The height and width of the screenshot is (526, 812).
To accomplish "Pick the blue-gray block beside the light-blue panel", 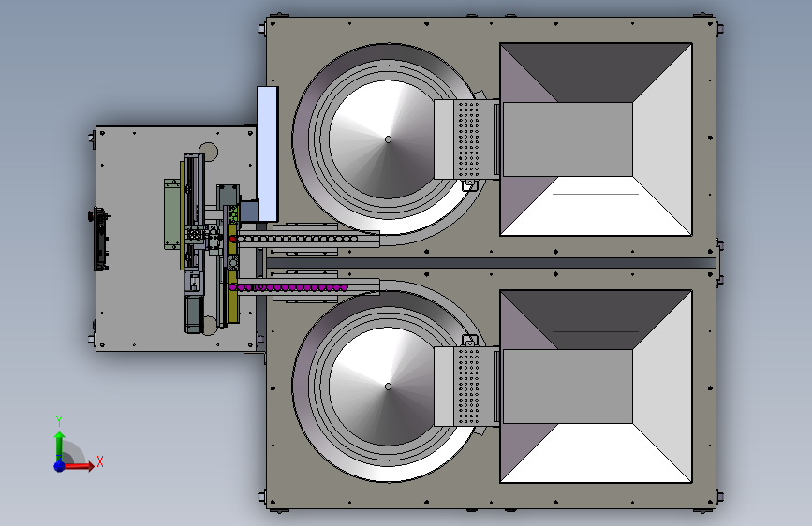I will point(250,211).
